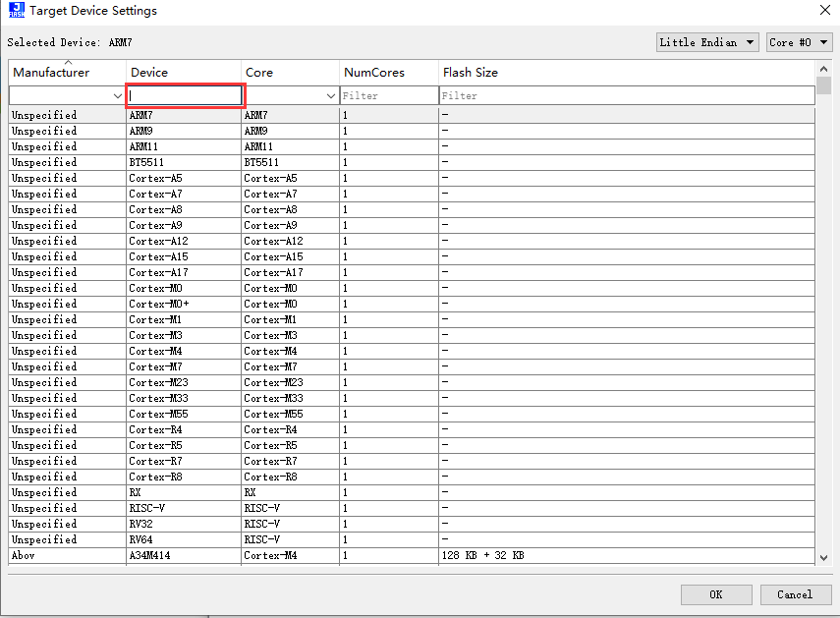Select the ARM11 device row

pos(412,146)
